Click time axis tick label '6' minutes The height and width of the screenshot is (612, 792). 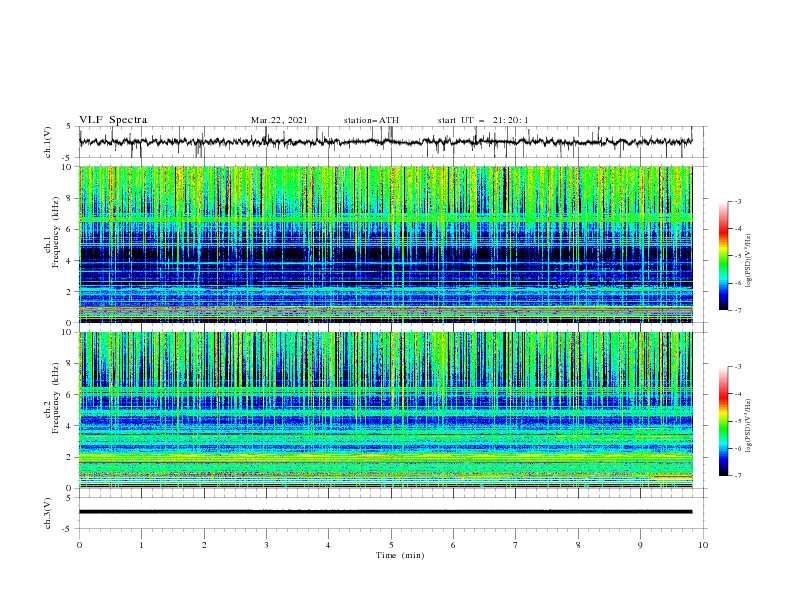tap(453, 545)
